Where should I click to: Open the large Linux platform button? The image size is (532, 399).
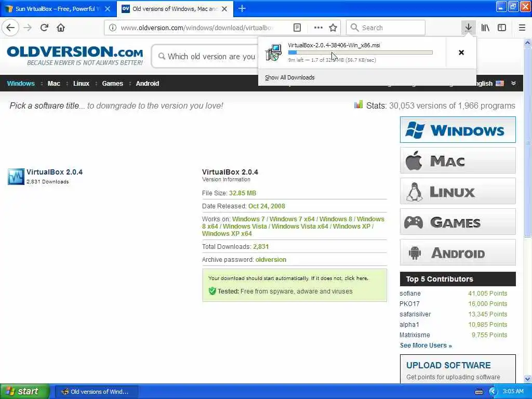tap(458, 191)
